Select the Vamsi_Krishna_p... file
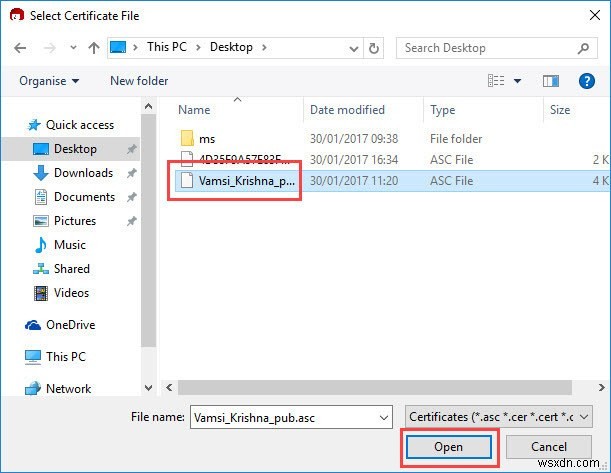This screenshot has height=473, width=611. coord(247,181)
